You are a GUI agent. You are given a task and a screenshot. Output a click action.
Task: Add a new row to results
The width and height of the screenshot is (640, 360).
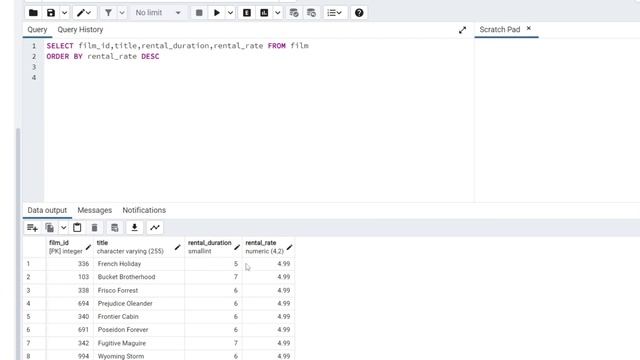32,228
